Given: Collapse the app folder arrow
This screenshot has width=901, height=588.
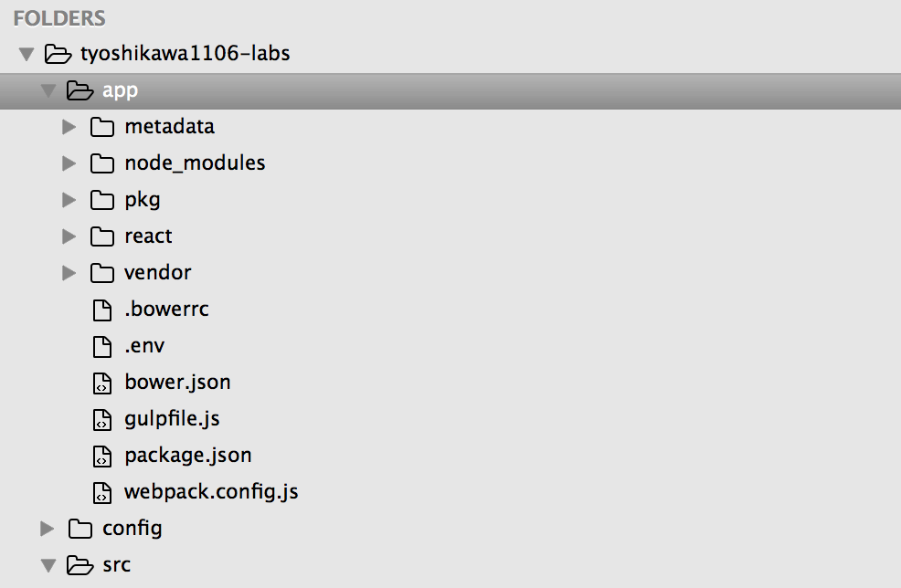Looking at the screenshot, I should pos(48,91).
